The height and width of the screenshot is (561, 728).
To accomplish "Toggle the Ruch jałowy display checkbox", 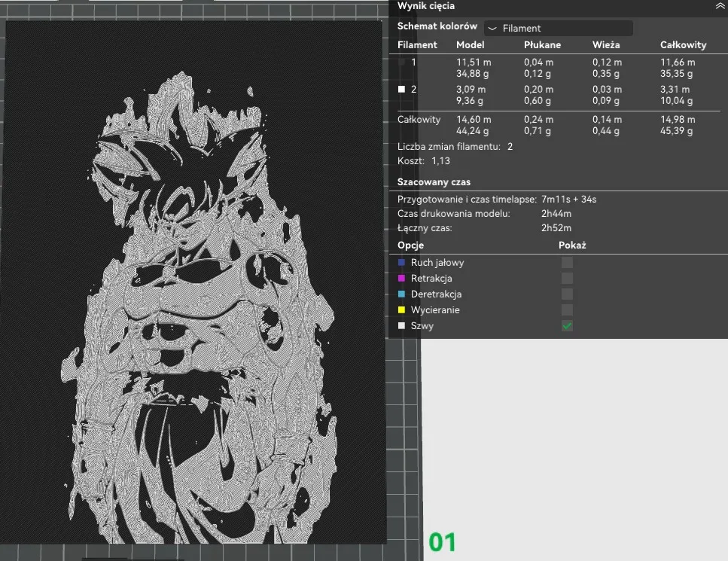I will pyautogui.click(x=567, y=262).
